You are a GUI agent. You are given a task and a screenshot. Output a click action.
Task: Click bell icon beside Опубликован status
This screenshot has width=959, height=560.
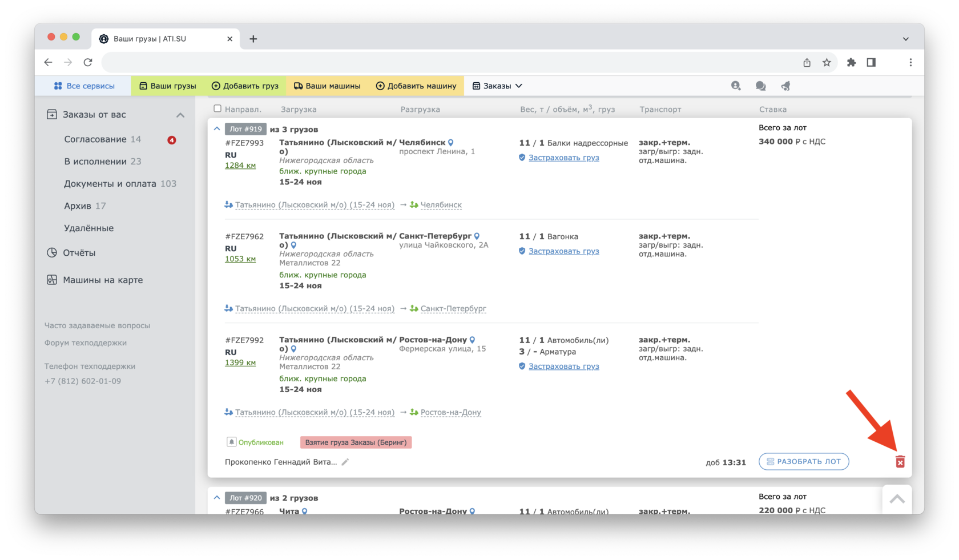(x=231, y=442)
